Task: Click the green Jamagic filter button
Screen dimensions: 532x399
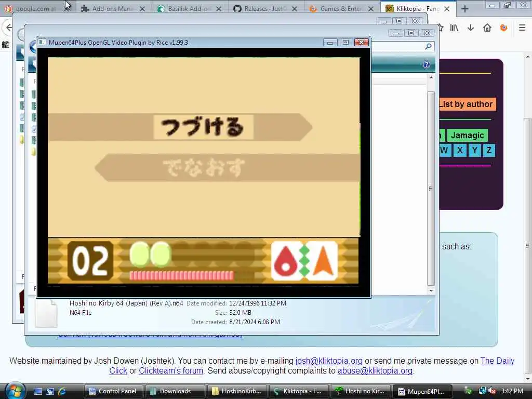Action: (x=467, y=135)
